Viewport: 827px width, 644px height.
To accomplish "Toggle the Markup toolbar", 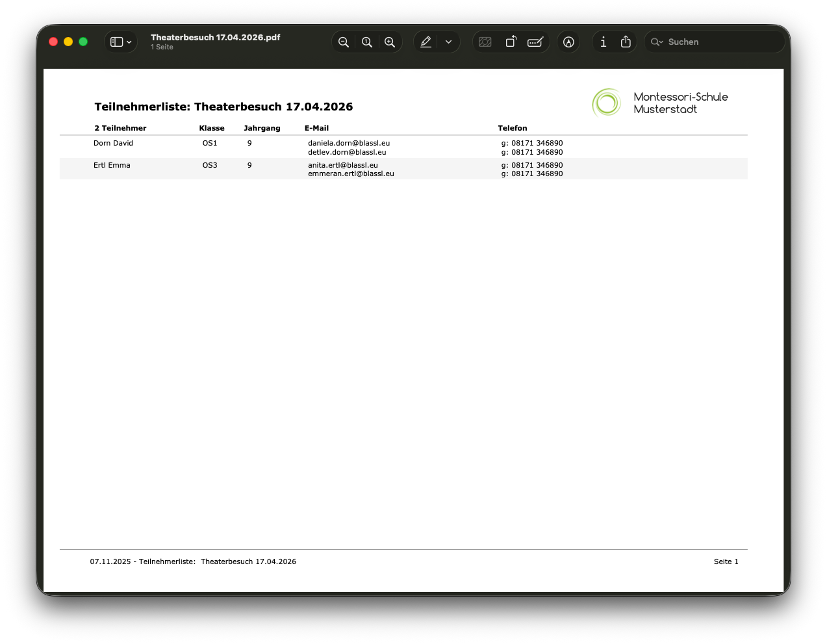I will (x=568, y=42).
